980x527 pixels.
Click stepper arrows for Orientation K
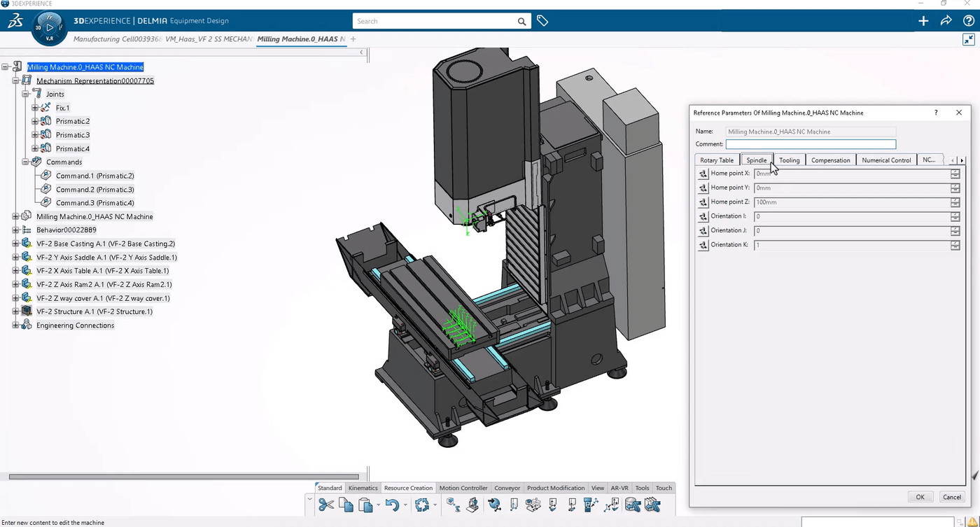click(955, 245)
